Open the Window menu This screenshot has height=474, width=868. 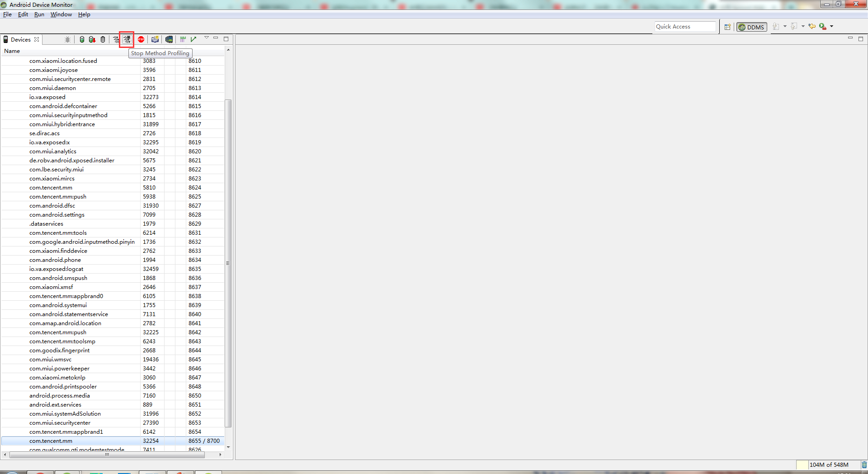[x=61, y=14]
